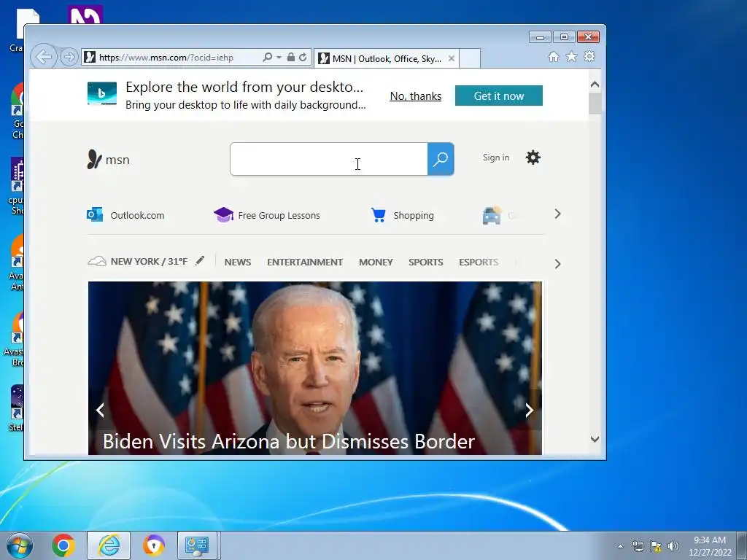
Task: Launch Google Chrome from the taskbar
Action: tap(63, 545)
